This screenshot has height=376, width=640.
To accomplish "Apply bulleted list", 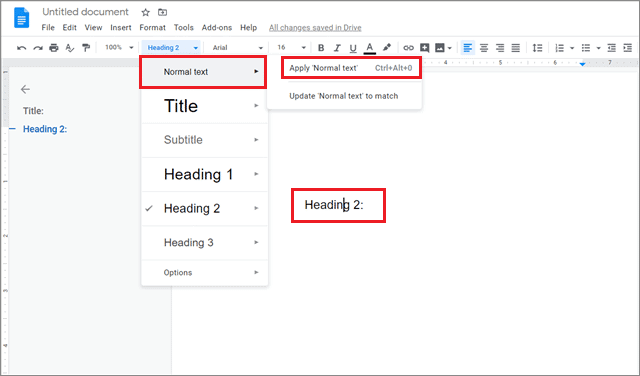I will [x=586, y=48].
